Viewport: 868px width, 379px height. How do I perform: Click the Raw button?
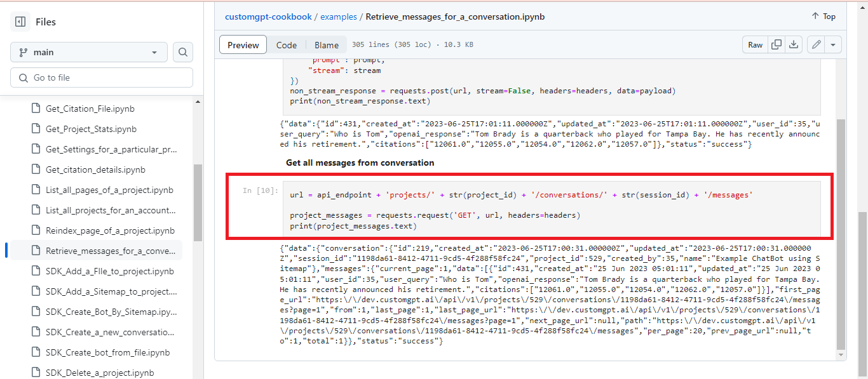coord(755,44)
